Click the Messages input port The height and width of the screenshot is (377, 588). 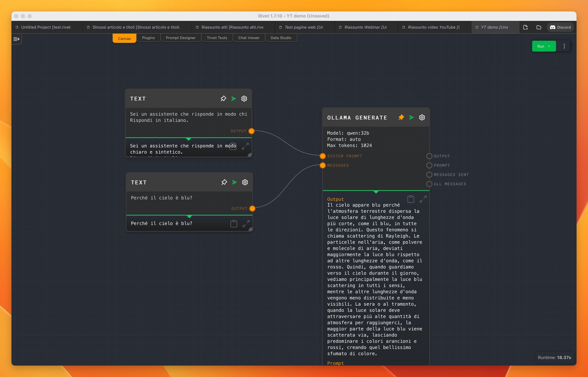point(323,166)
